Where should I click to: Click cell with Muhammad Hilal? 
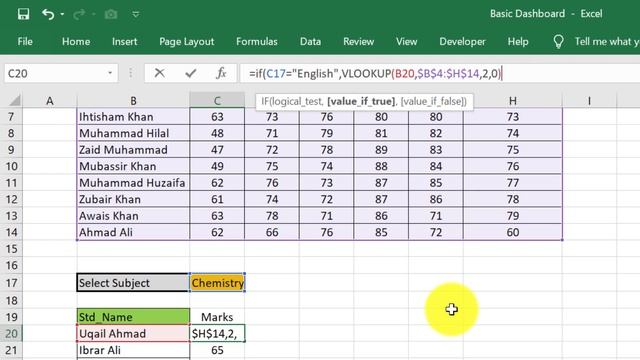tap(133, 133)
